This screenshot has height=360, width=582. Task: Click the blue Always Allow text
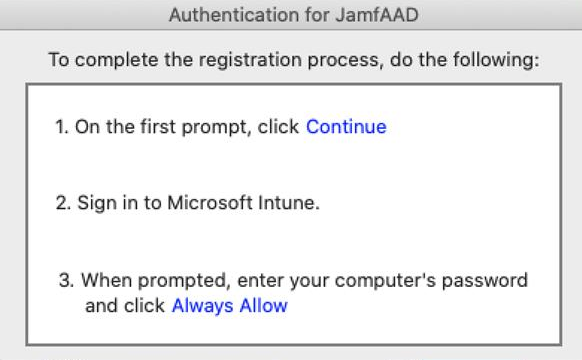[x=229, y=306]
